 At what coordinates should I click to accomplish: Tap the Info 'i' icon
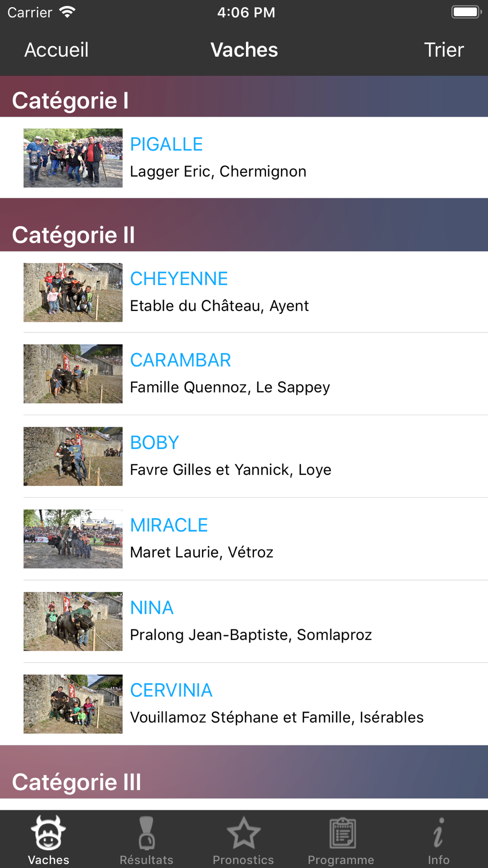point(438,832)
